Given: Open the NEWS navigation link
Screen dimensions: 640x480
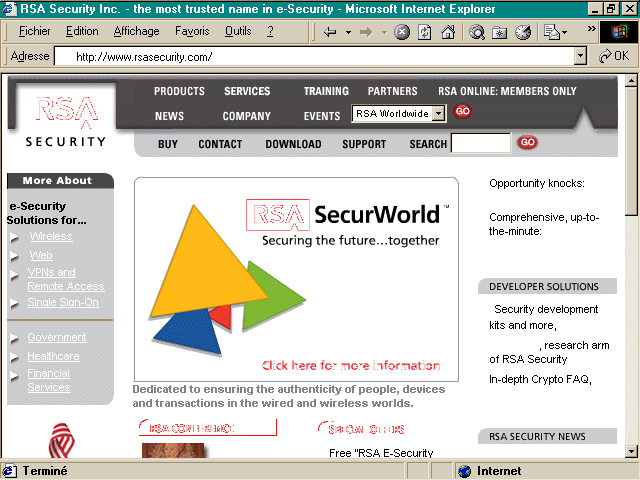Looking at the screenshot, I should (x=169, y=116).
